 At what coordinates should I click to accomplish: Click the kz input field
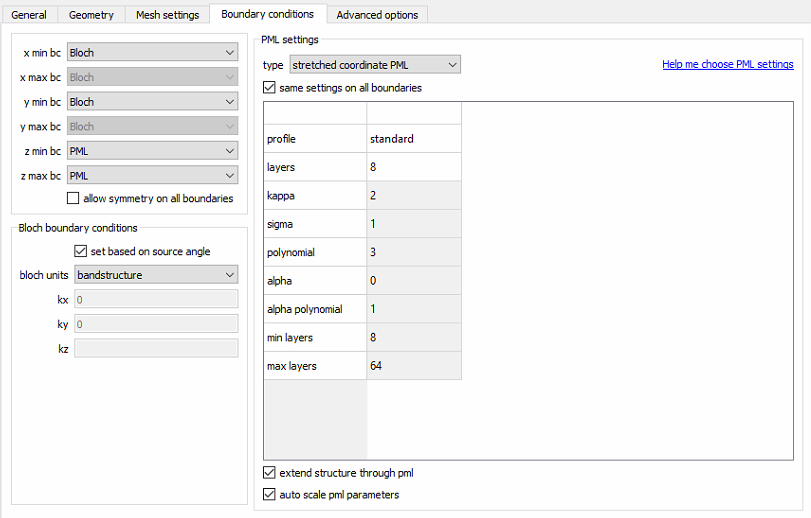156,348
